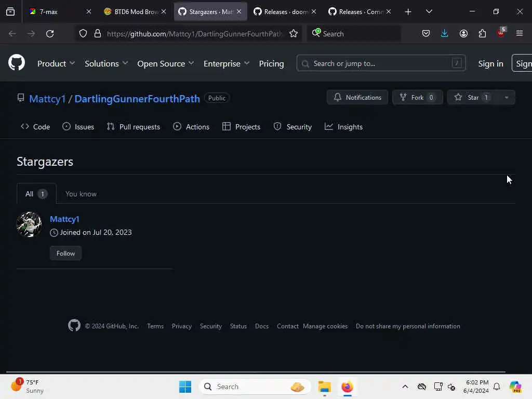Open Firefox downloads arrow icon

tap(445, 33)
